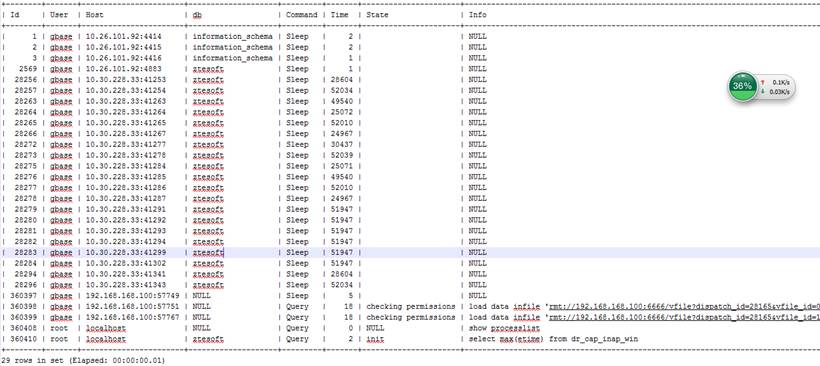Click "load data infile" text in row 360399
This screenshot has width=820, height=366.
pyautogui.click(x=504, y=317)
